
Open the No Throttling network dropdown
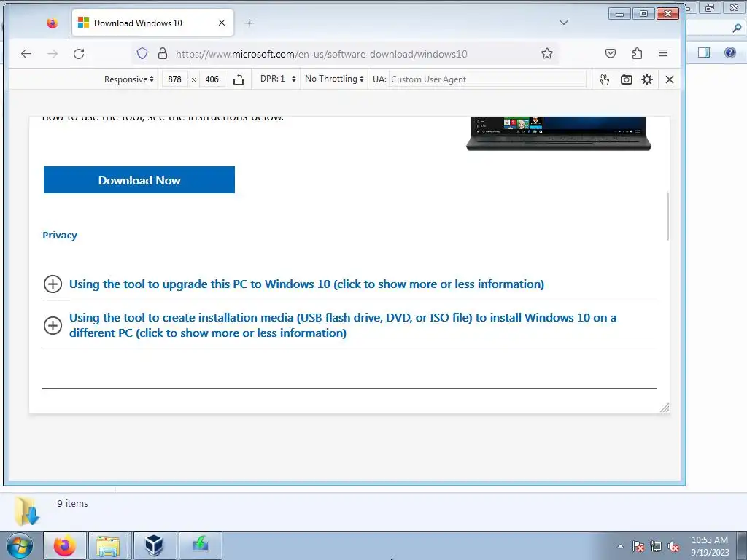[334, 79]
